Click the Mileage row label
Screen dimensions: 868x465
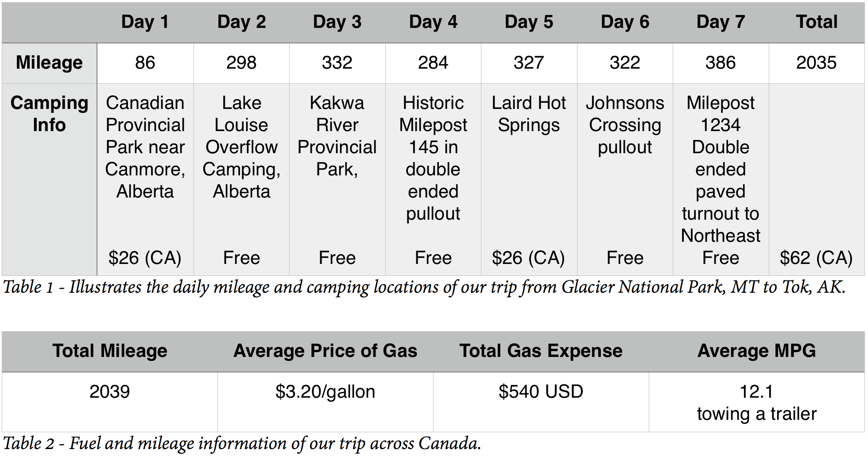49,63
